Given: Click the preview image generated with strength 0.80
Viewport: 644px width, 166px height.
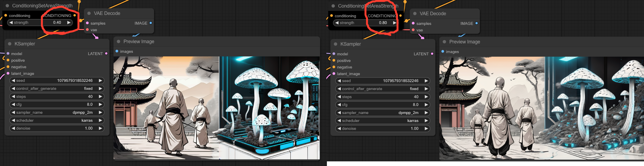Looking at the screenshot, I should click(541, 108).
